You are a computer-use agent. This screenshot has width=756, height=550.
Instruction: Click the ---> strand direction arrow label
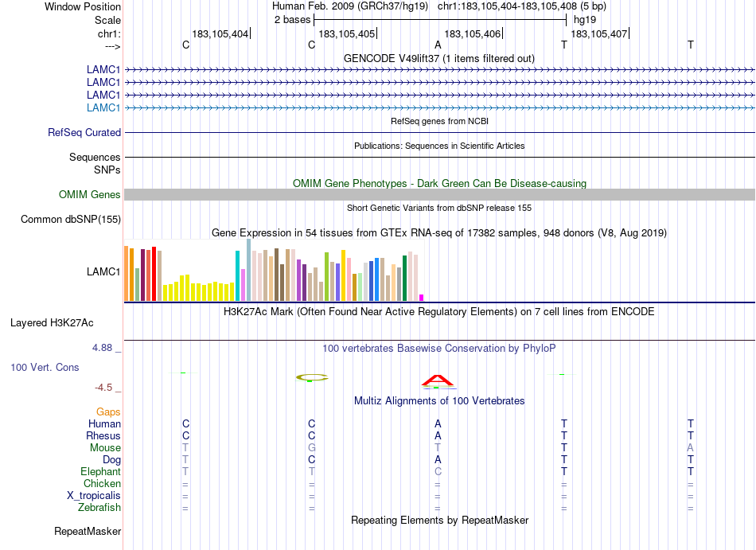pos(112,46)
